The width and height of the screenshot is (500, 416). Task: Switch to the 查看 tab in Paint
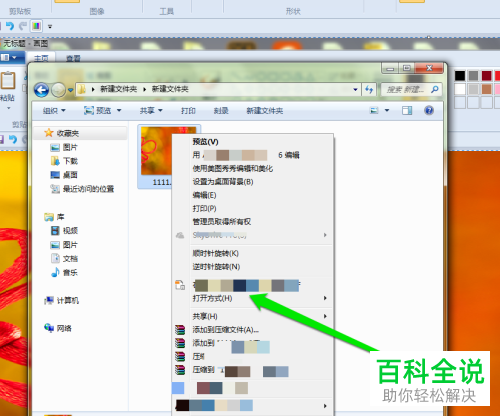tap(73, 58)
